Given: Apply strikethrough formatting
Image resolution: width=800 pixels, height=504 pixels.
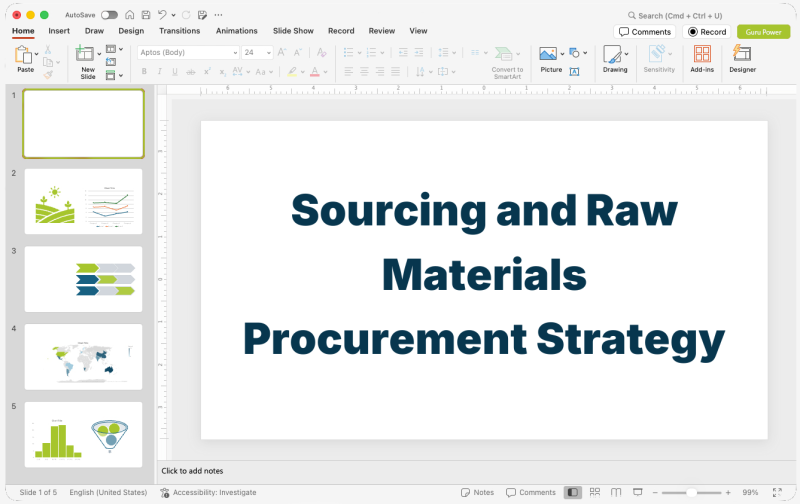Looking at the screenshot, I should pyautogui.click(x=190, y=72).
